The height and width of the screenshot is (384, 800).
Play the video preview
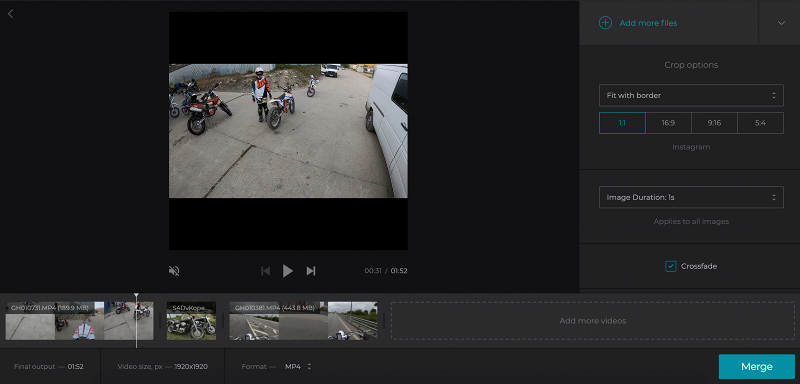288,271
